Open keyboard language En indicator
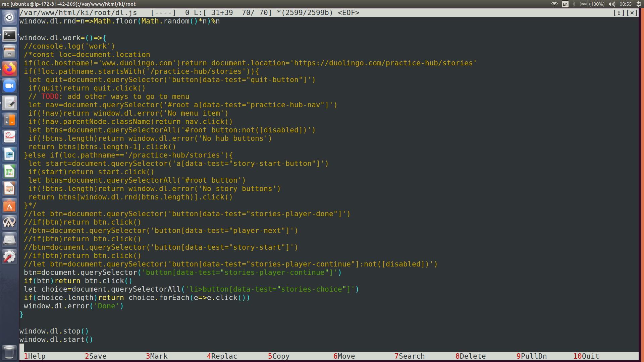644x362 pixels. point(565,4)
